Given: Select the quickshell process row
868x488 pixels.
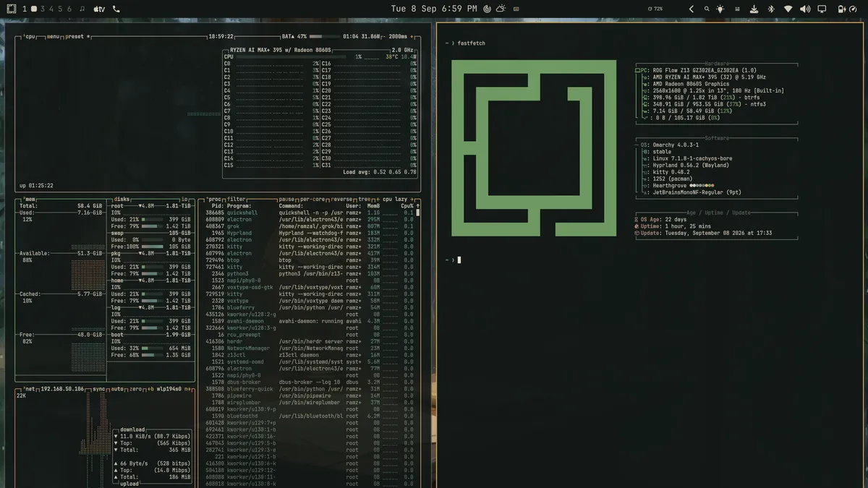Looking at the screenshot, I should [309, 213].
